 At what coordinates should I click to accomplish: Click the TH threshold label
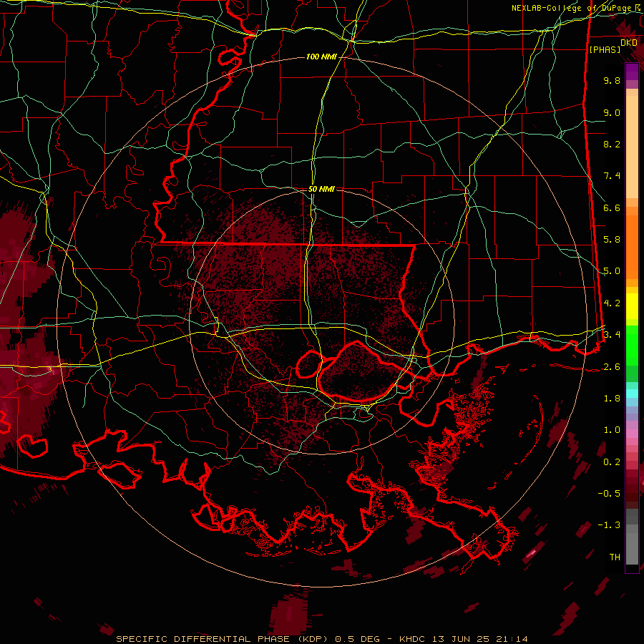pyautogui.click(x=615, y=557)
